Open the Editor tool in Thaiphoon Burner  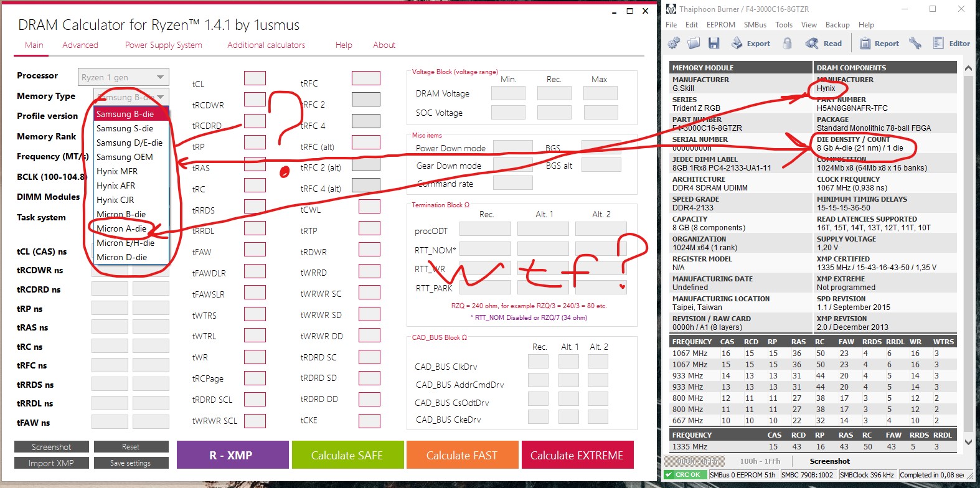coord(951,43)
